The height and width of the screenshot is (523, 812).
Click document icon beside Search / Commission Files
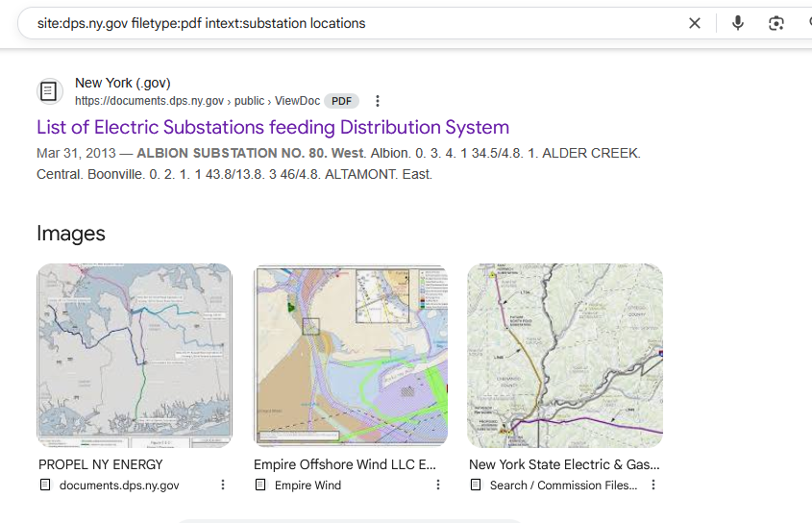pyautogui.click(x=476, y=485)
